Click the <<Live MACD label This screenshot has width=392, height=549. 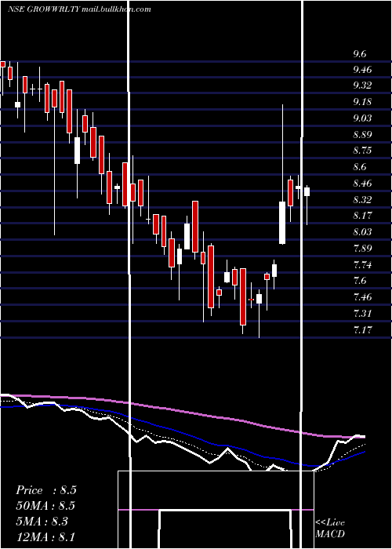click(330, 528)
